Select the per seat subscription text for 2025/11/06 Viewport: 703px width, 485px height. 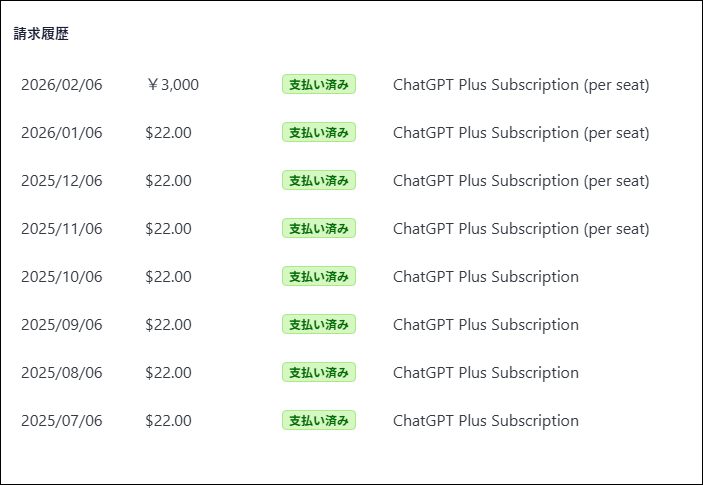[521, 229]
